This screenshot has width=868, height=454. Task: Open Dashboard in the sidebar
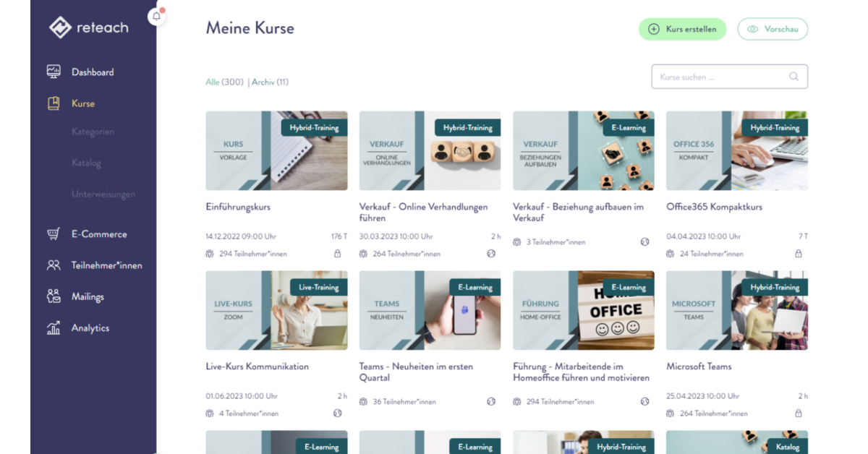click(93, 72)
